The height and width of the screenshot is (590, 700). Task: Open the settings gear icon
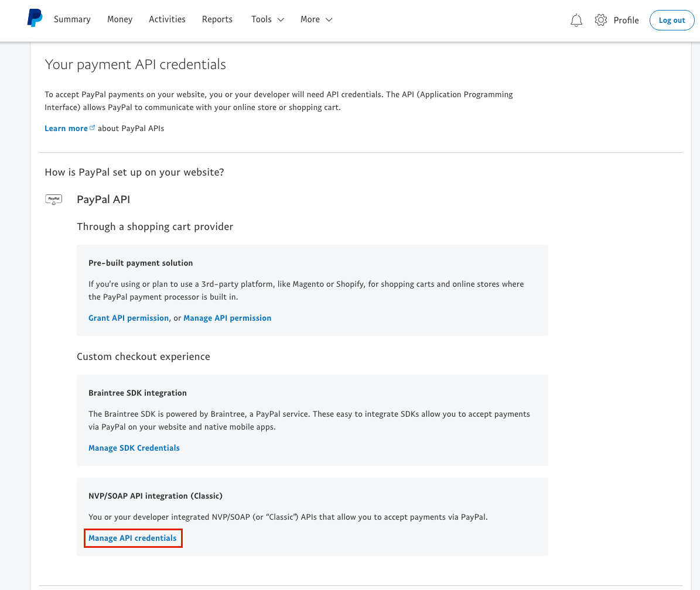click(601, 20)
